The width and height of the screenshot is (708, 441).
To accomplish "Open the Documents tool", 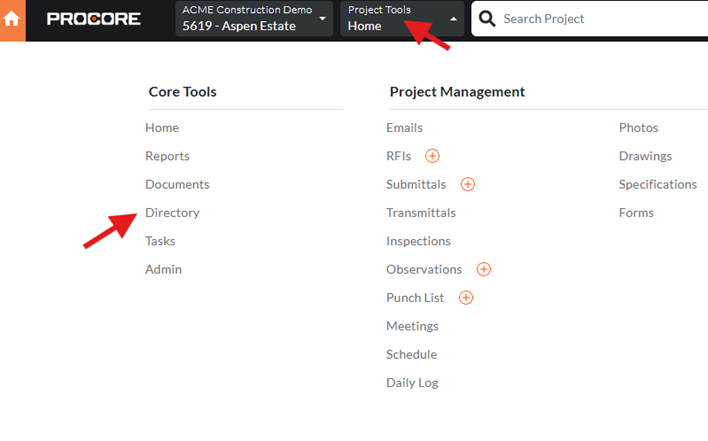I will 177,185.
